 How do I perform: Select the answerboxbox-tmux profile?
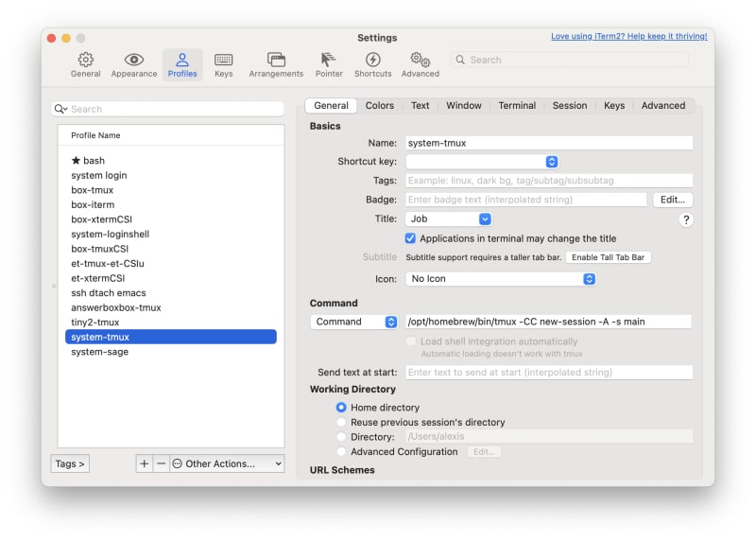(x=171, y=307)
